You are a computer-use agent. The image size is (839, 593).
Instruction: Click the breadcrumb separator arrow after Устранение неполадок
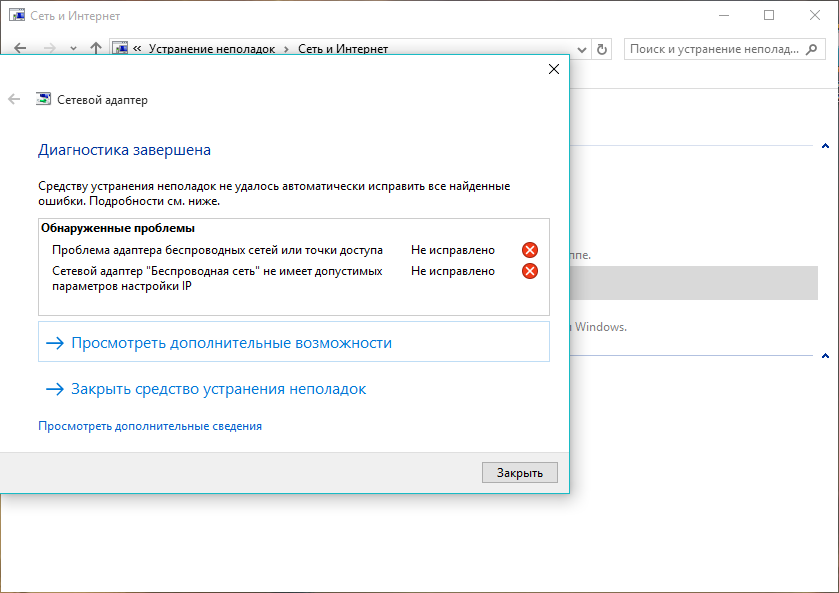(x=286, y=49)
